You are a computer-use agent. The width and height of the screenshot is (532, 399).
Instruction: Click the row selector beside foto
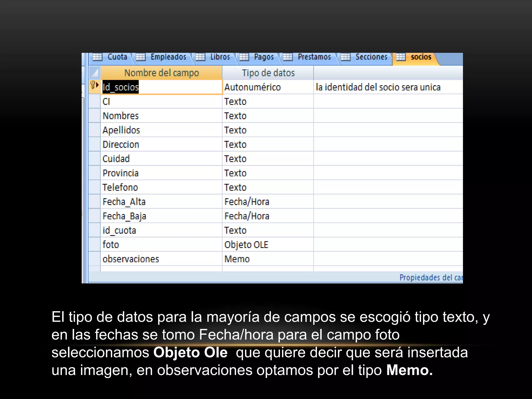pos(95,244)
